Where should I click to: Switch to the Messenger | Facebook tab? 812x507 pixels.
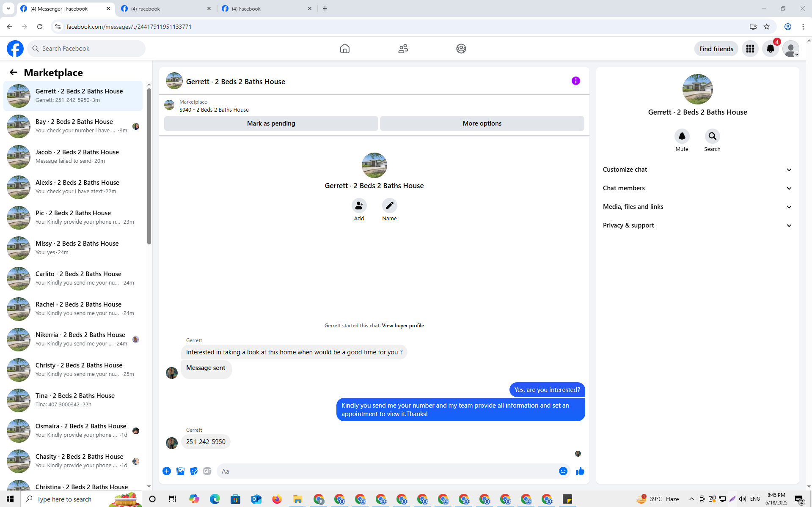[x=66, y=8]
